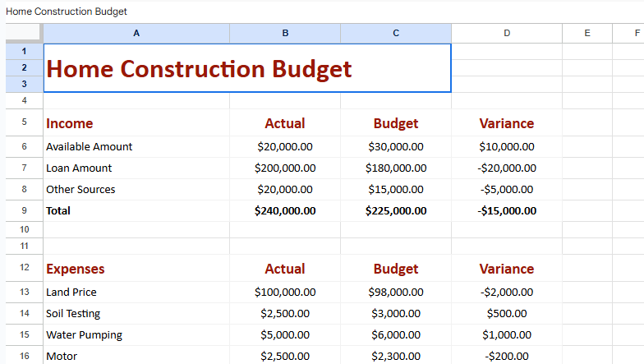Select all cells using the corner box
Image resolution: width=644 pixels, height=364 pixels.
click(24, 33)
